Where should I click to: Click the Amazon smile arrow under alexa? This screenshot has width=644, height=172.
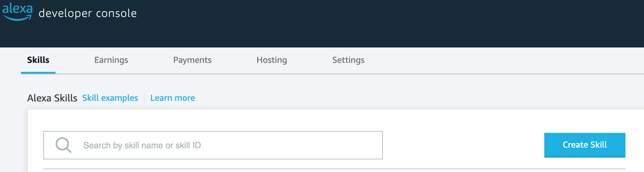[x=19, y=18]
